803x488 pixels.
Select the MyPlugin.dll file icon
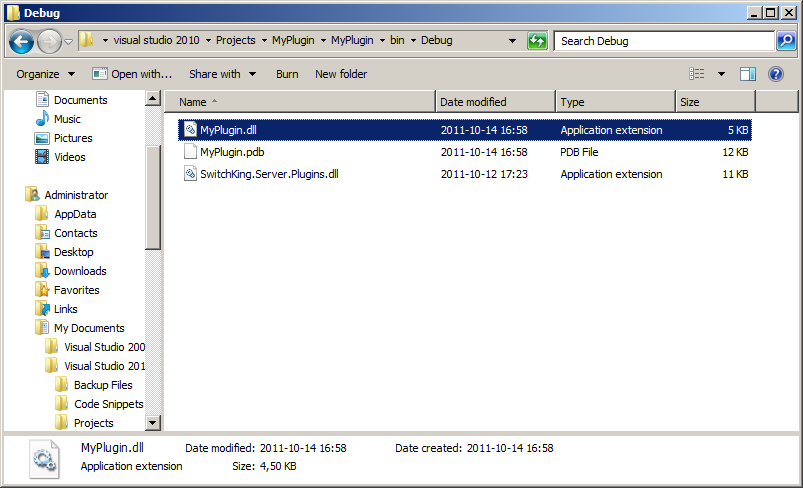tap(190, 130)
